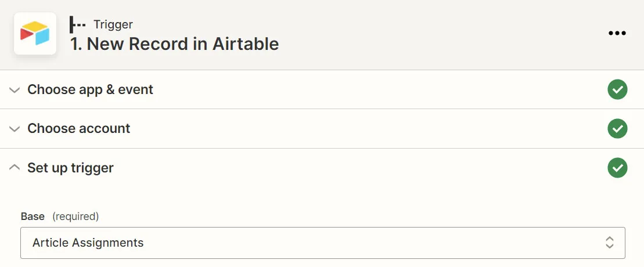Expand Choose app & event chevron
The width and height of the screenshot is (644, 267).
coord(15,90)
